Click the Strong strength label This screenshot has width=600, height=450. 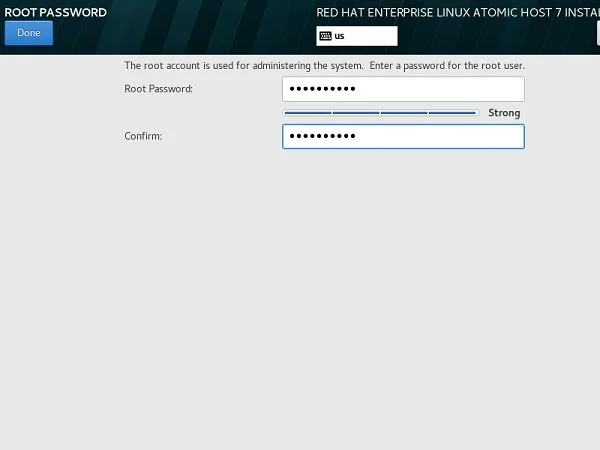click(x=504, y=113)
